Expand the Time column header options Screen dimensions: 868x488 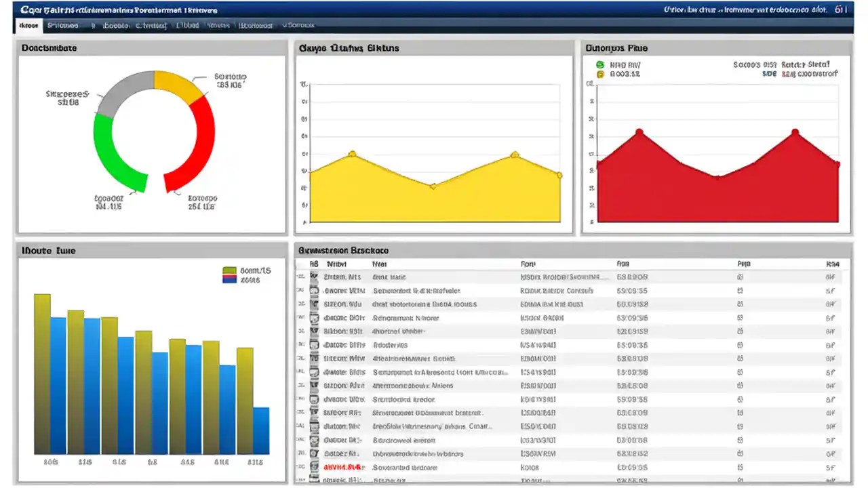point(623,264)
